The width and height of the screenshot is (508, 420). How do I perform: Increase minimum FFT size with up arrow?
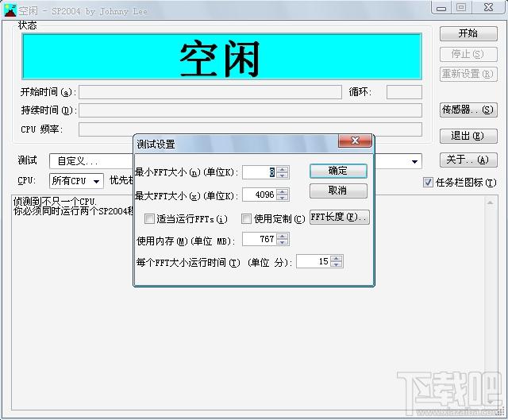[283, 169]
